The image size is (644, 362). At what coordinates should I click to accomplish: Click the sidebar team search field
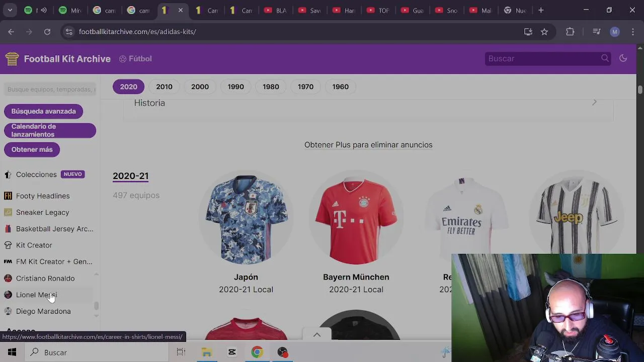(x=50, y=89)
